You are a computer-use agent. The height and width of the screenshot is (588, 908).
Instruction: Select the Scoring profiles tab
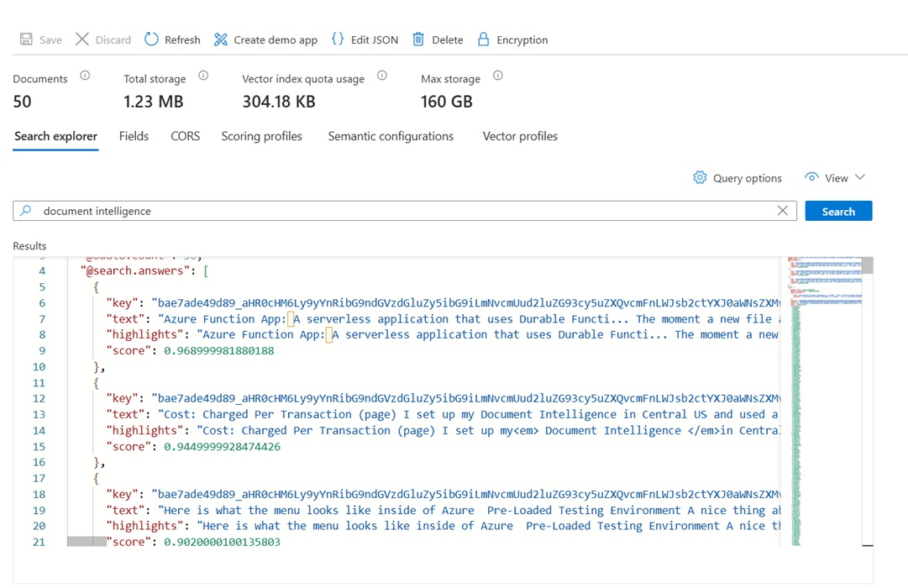pos(262,136)
